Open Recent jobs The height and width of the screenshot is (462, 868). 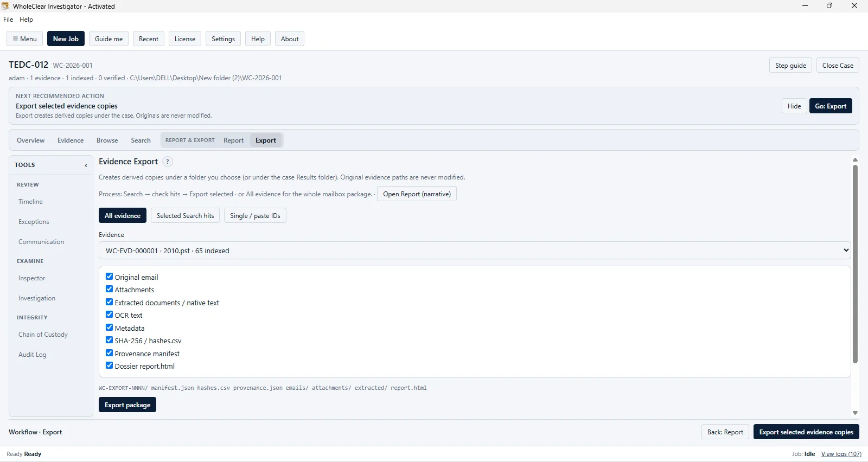(x=149, y=39)
